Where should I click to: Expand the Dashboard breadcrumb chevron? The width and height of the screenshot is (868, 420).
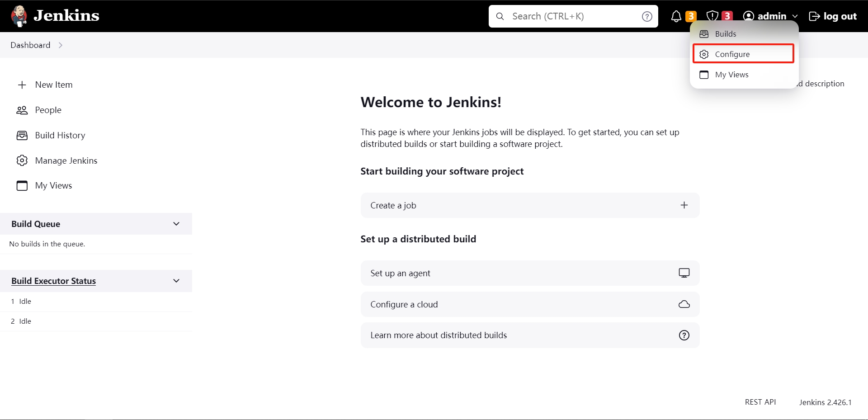tap(61, 45)
